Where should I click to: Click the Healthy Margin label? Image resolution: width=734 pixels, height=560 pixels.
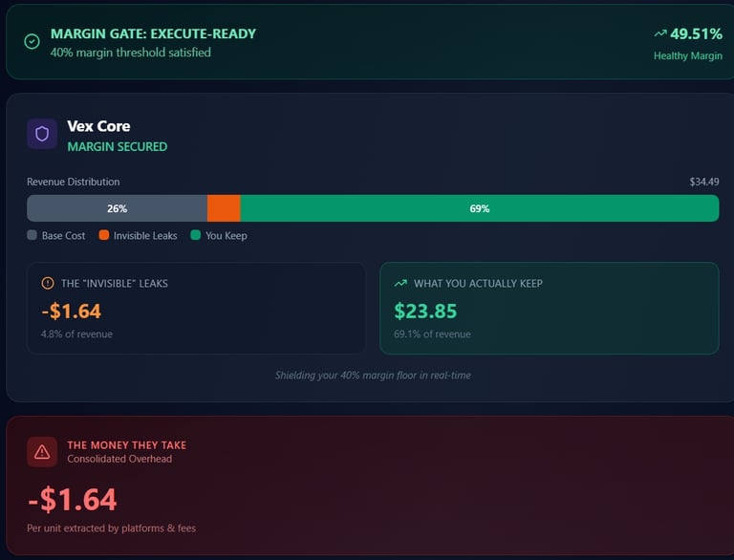[687, 55]
